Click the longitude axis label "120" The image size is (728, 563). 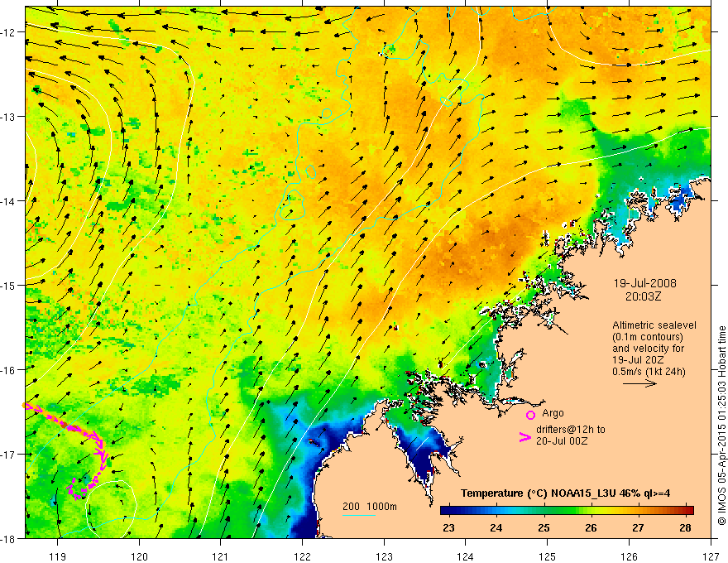[x=139, y=556]
